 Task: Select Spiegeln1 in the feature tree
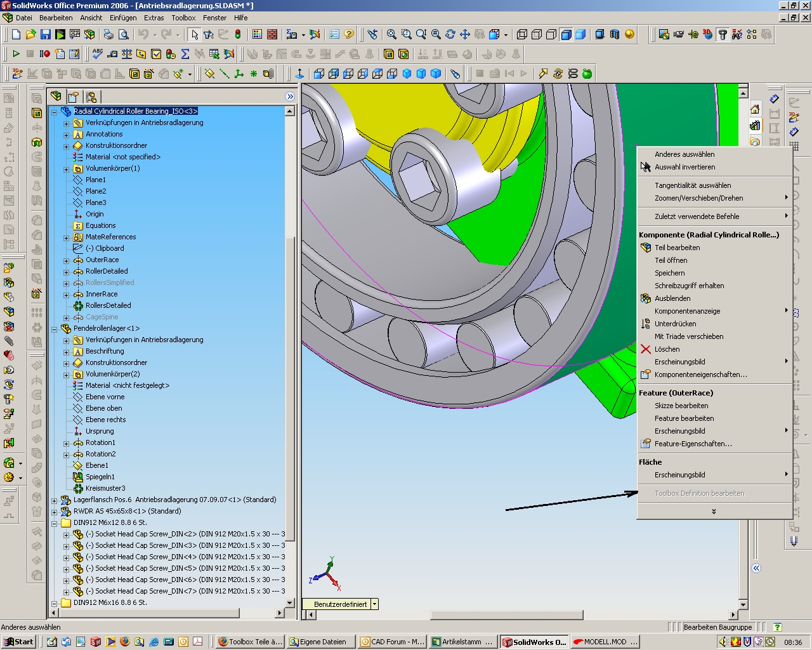[x=100, y=477]
